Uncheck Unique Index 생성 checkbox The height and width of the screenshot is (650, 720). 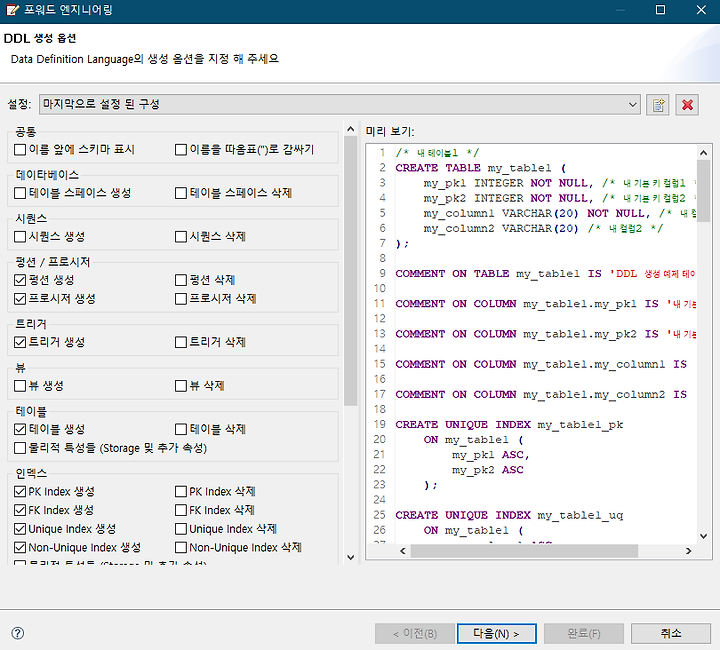[x=20, y=529]
